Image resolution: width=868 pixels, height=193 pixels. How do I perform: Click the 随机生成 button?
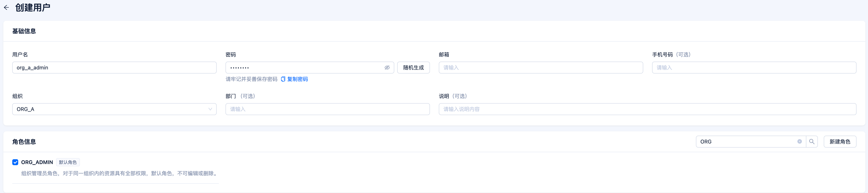(413, 68)
